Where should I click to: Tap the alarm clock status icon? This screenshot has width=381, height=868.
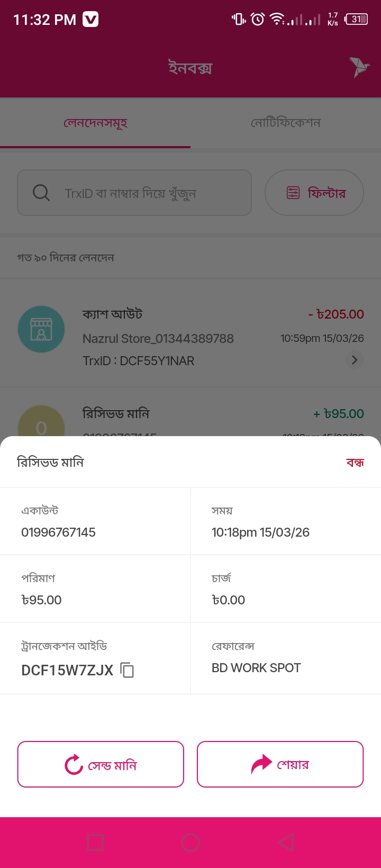click(258, 20)
